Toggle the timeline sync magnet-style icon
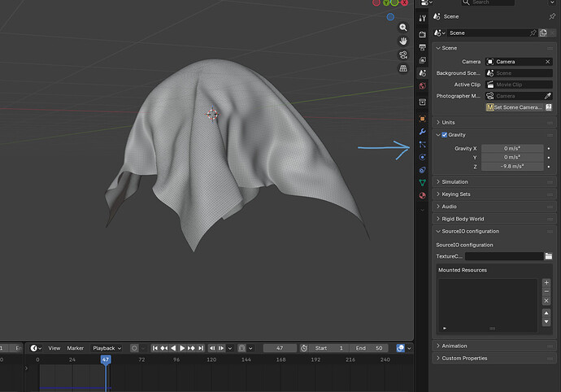561x392 pixels. 241,348
